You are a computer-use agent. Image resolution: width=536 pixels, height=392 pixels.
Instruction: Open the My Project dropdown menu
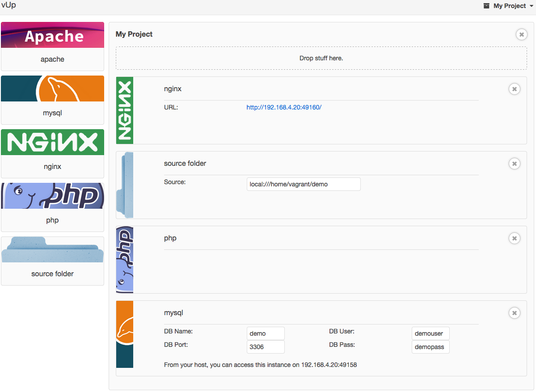[509, 6]
